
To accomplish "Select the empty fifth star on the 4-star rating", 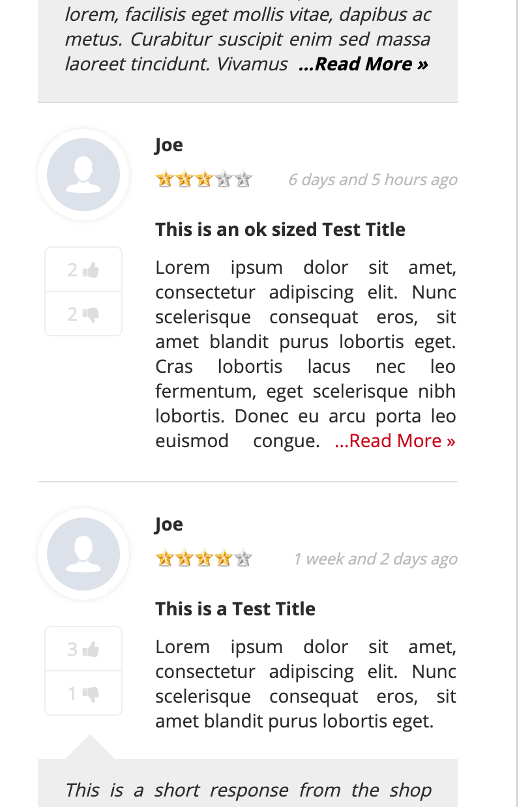I will tap(244, 557).
